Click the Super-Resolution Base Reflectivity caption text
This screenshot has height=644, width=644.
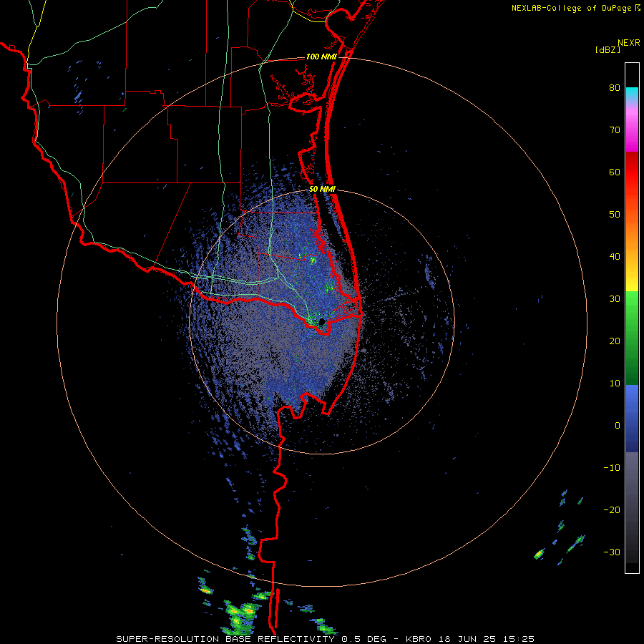pos(326,639)
